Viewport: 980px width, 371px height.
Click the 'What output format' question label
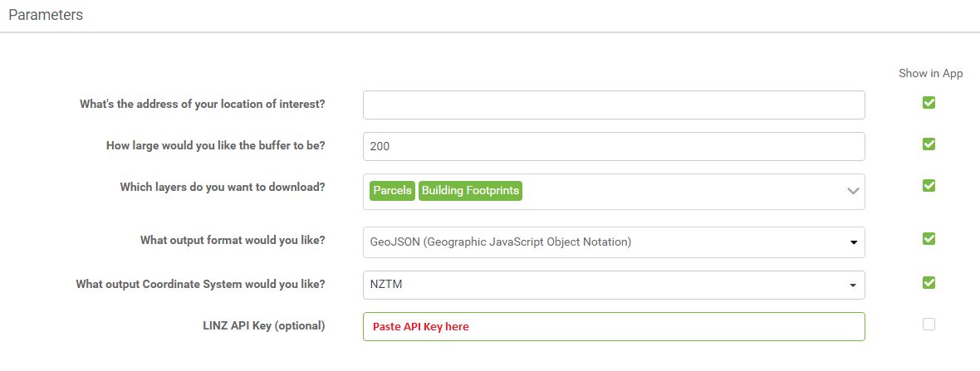tap(232, 240)
